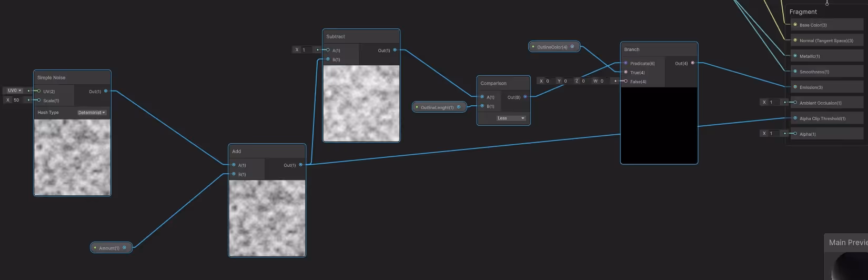Open the Less comparison type dropdown
Viewport: 868px width, 280px height.
tap(511, 118)
